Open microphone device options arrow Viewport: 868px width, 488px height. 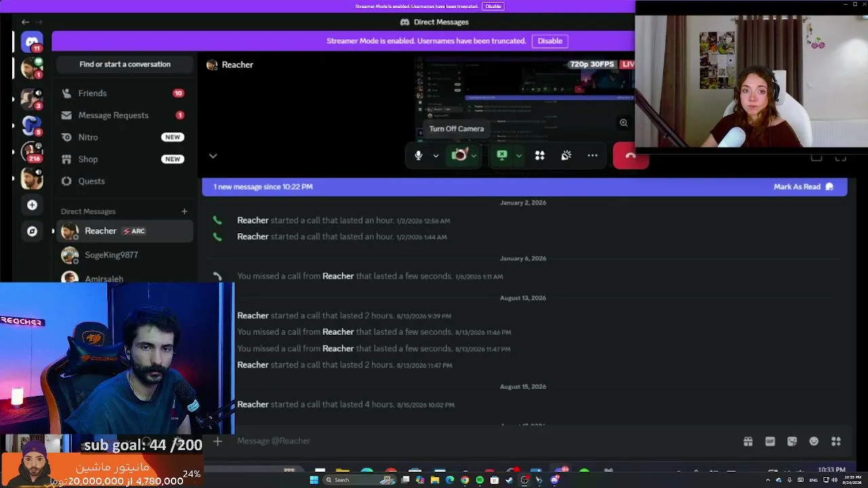pyautogui.click(x=435, y=156)
